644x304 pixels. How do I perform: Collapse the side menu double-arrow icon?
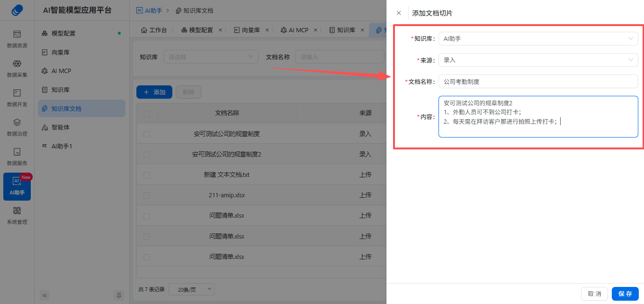pos(45,295)
